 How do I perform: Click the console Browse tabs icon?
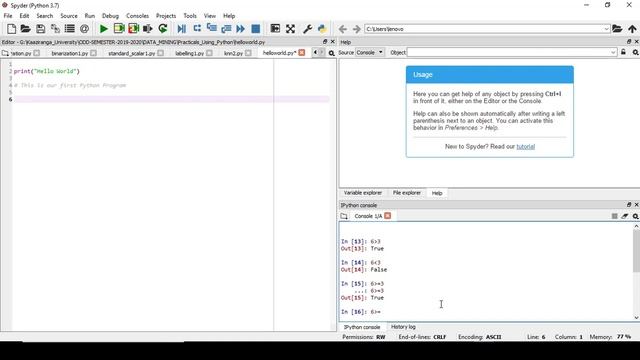tap(344, 216)
